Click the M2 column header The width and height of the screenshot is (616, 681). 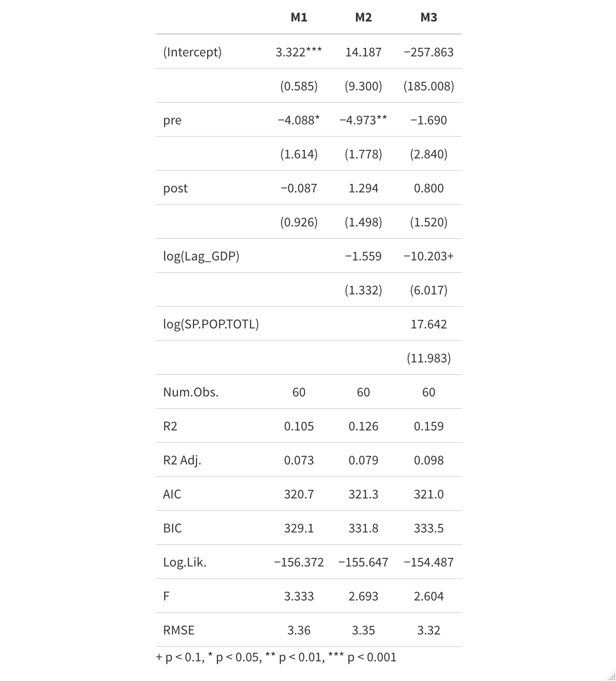pos(363,17)
